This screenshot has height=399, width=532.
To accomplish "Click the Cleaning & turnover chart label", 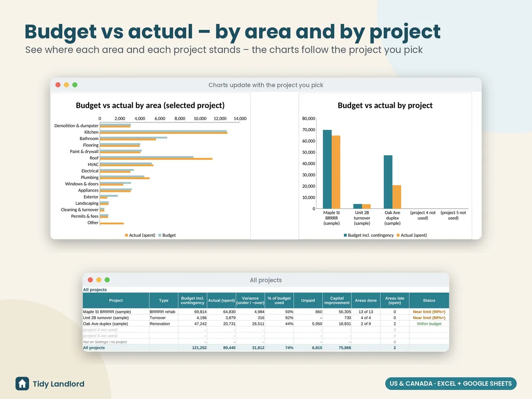I will (80, 210).
